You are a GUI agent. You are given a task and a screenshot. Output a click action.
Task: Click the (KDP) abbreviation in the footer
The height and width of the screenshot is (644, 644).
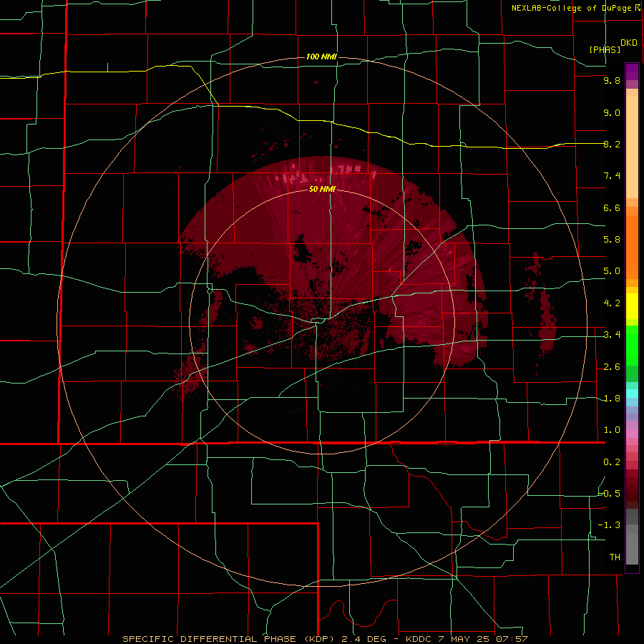pos(320,639)
